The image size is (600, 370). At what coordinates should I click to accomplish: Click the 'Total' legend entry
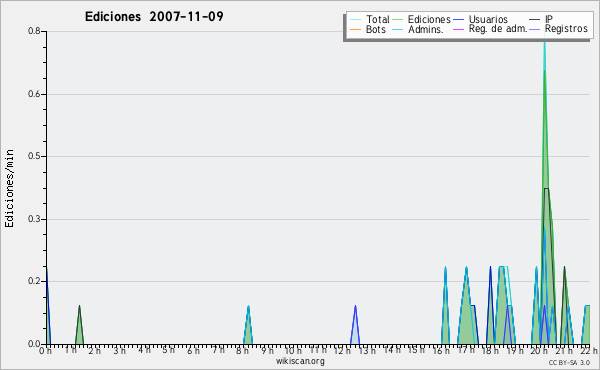pos(370,19)
